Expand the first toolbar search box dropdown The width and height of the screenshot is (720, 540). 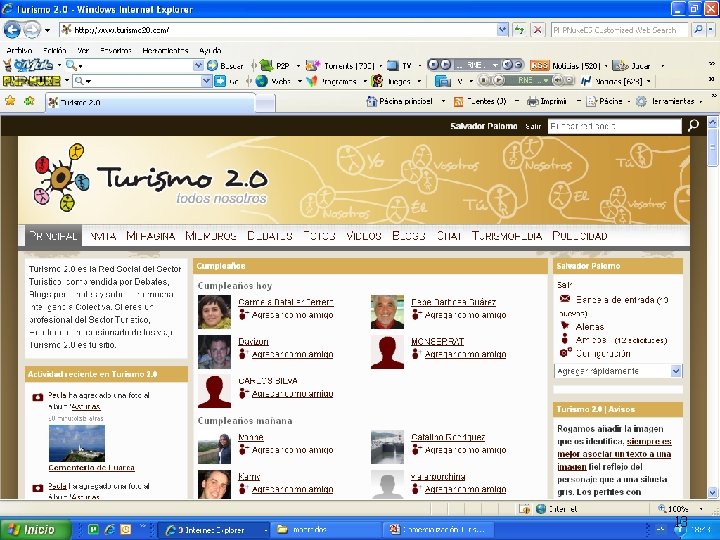point(198,66)
